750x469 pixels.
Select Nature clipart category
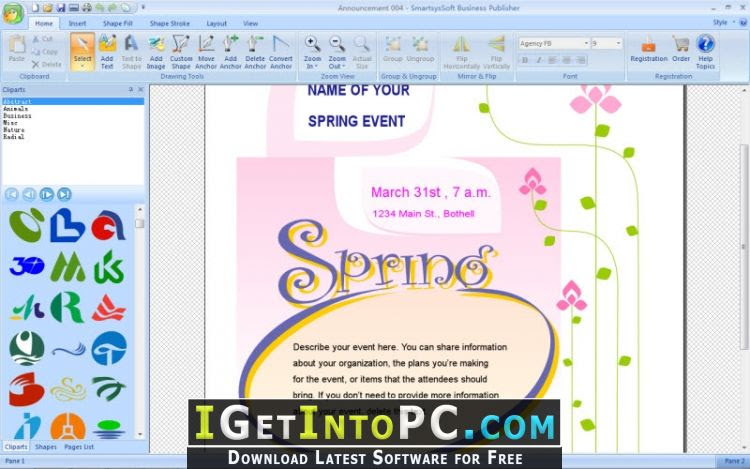(73, 130)
